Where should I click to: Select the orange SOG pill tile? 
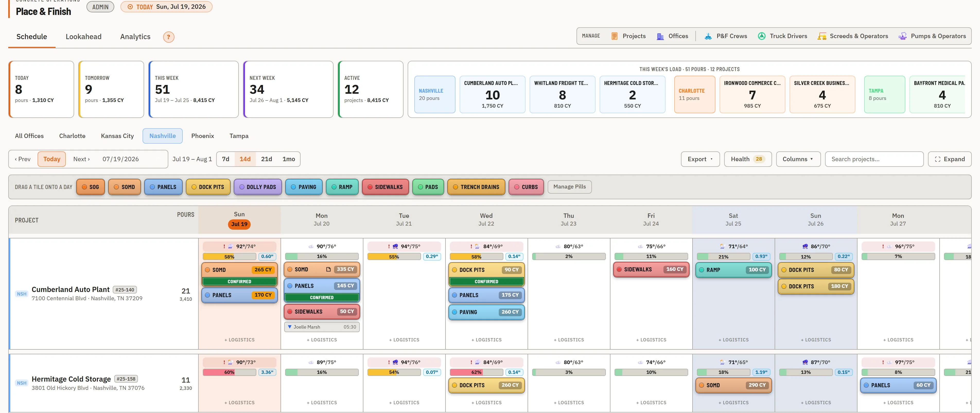[91, 187]
